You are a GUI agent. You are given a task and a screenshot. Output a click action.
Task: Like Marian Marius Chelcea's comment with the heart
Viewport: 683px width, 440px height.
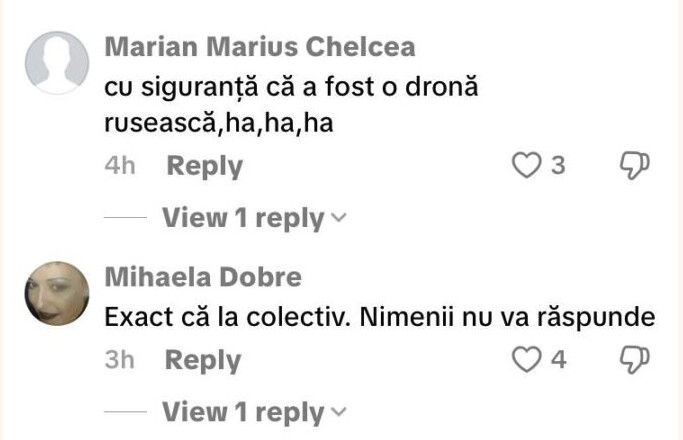526,166
